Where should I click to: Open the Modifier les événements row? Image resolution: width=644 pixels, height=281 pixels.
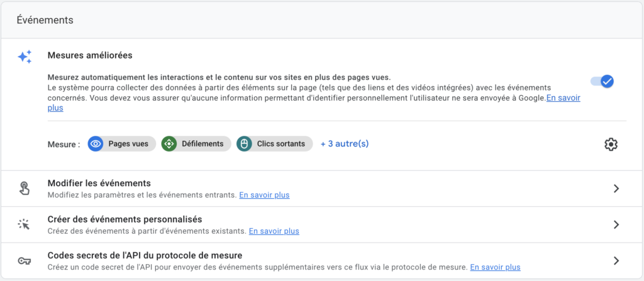click(99, 184)
